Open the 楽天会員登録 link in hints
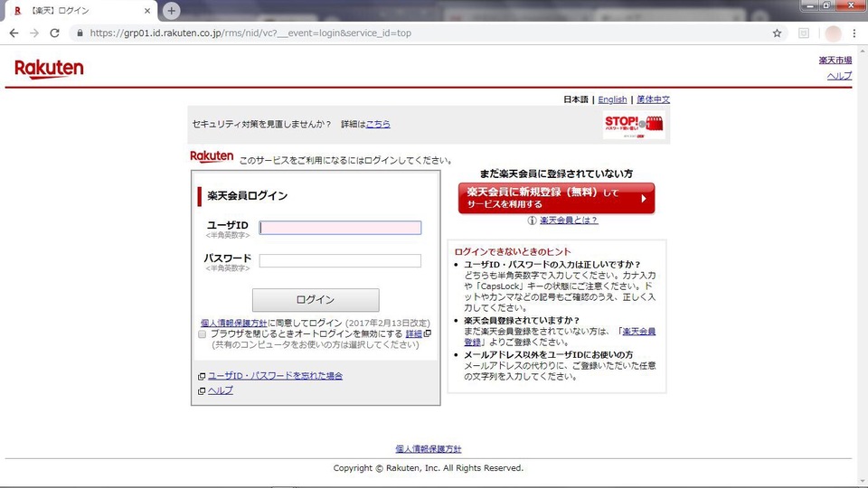This screenshot has height=488, width=868. (x=639, y=332)
